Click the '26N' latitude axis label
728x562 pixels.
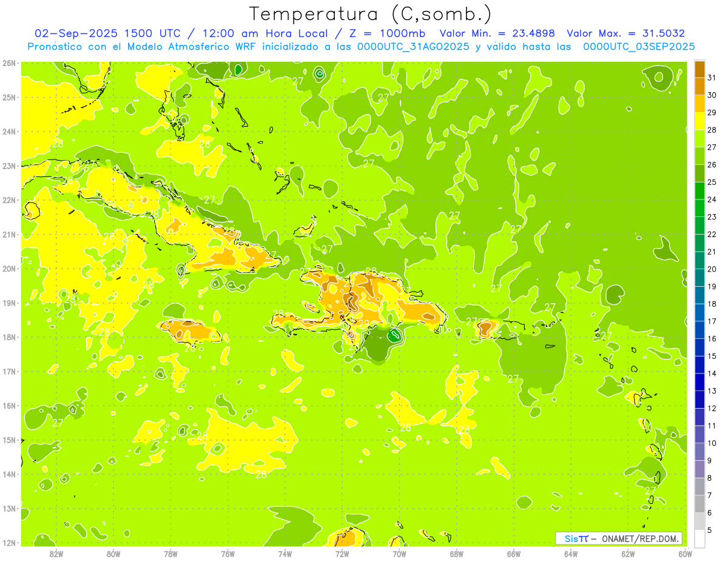pyautogui.click(x=10, y=63)
